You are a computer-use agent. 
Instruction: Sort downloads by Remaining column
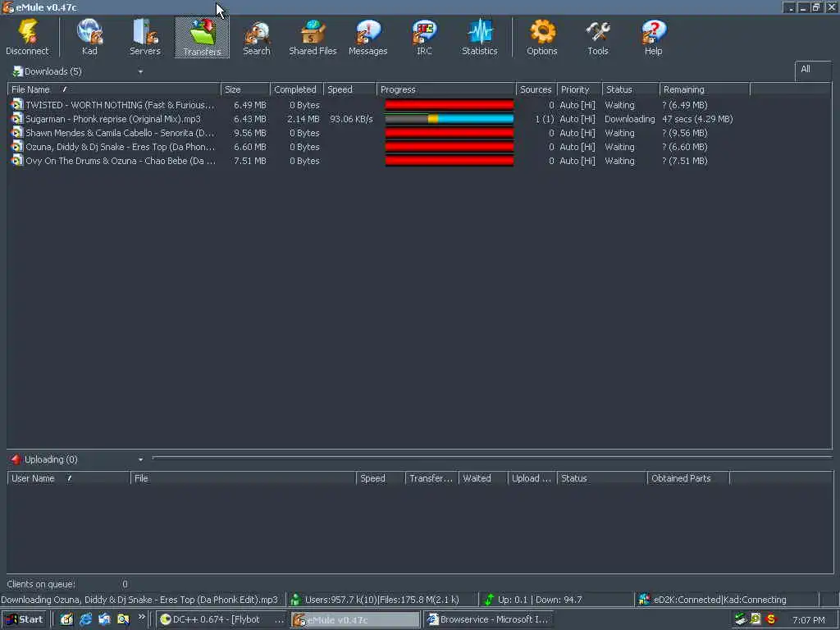[705, 89]
